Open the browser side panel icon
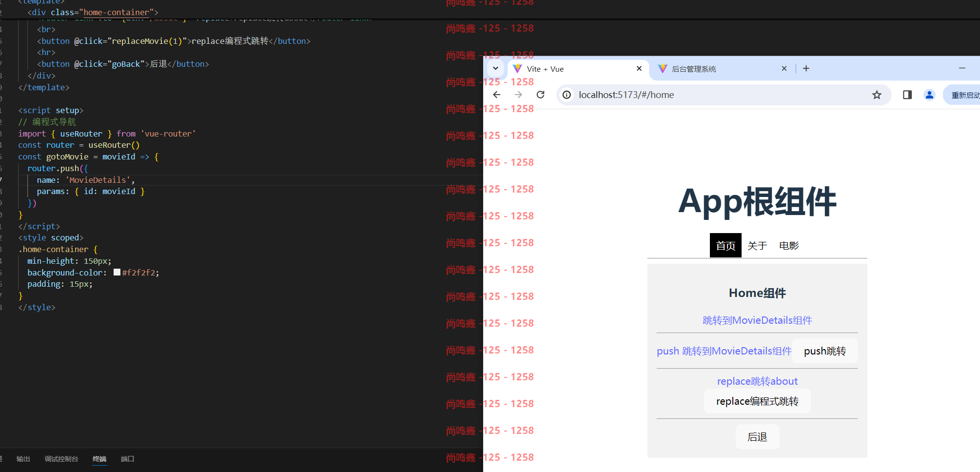 907,95
